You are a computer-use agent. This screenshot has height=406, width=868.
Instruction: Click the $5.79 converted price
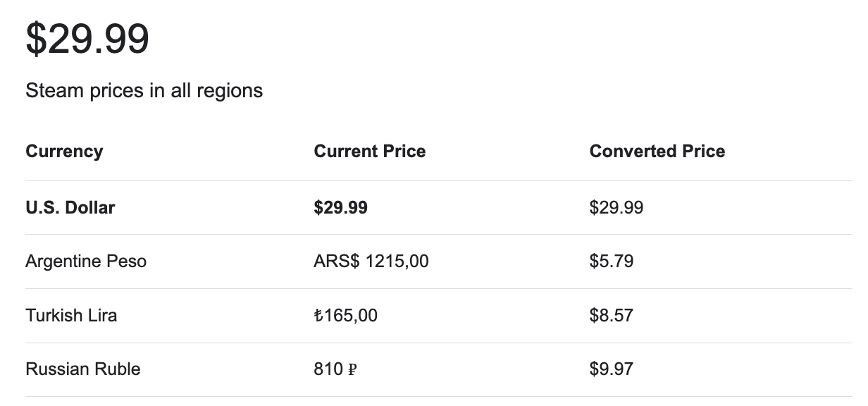tap(612, 262)
